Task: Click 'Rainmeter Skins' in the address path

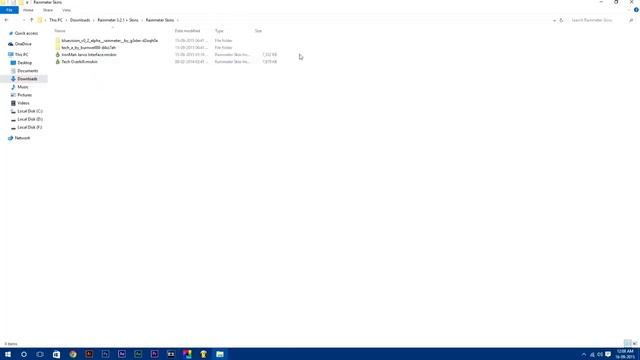Action: pos(160,20)
